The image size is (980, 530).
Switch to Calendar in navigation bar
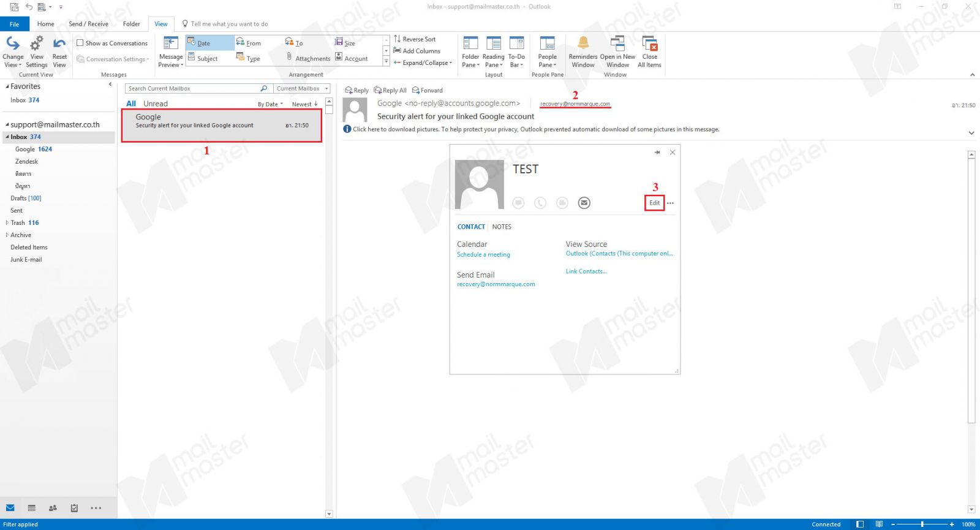[32, 508]
